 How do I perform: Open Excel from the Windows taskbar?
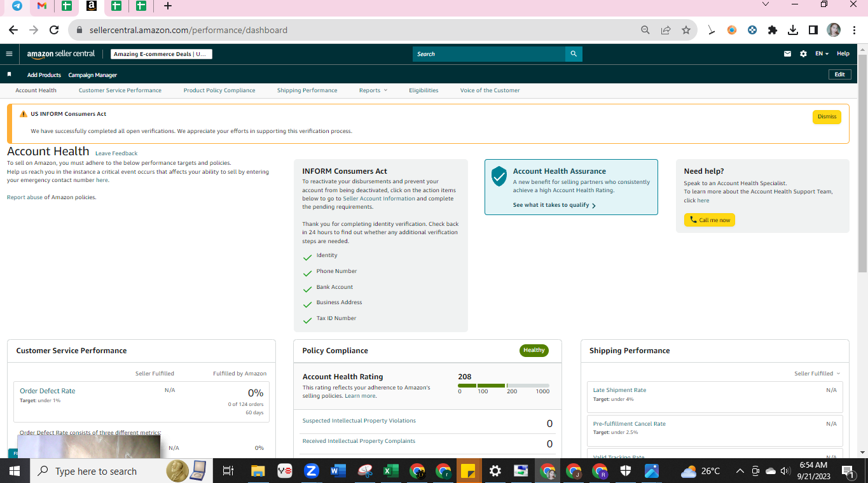[390, 472]
